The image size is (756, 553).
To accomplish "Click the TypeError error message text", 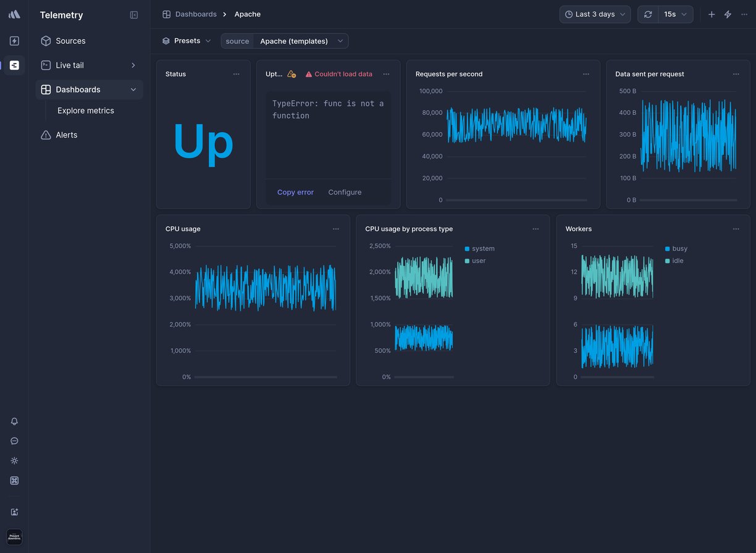I will (328, 110).
